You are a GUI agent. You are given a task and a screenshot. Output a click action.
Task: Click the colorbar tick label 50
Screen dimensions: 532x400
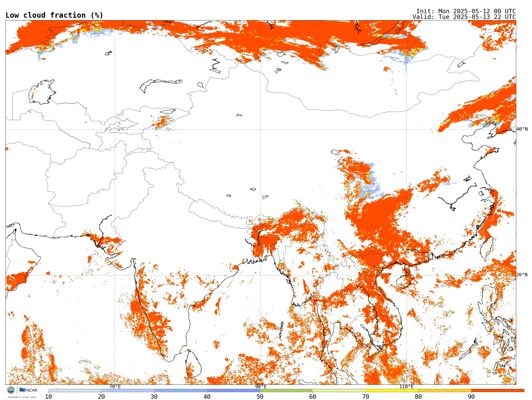pos(260,397)
